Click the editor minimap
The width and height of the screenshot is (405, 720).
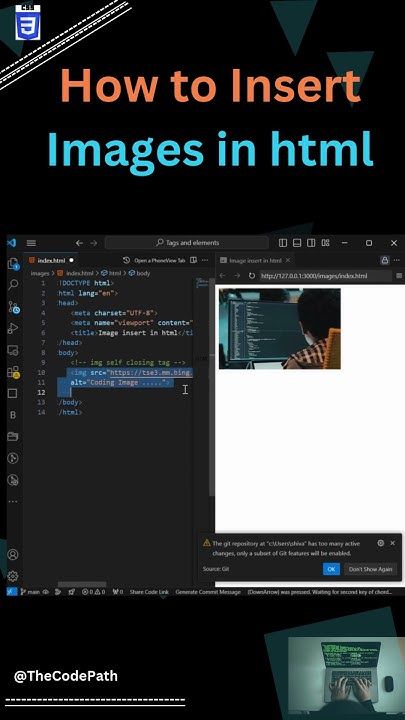tap(201, 283)
